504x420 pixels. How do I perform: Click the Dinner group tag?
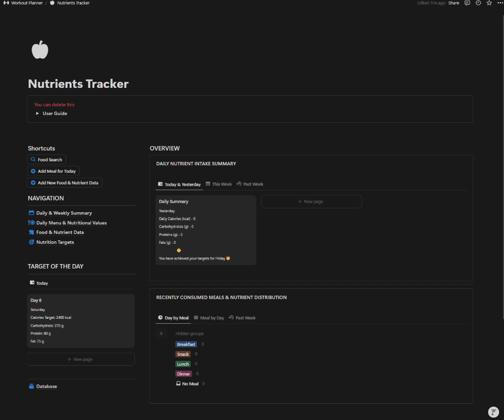point(183,374)
